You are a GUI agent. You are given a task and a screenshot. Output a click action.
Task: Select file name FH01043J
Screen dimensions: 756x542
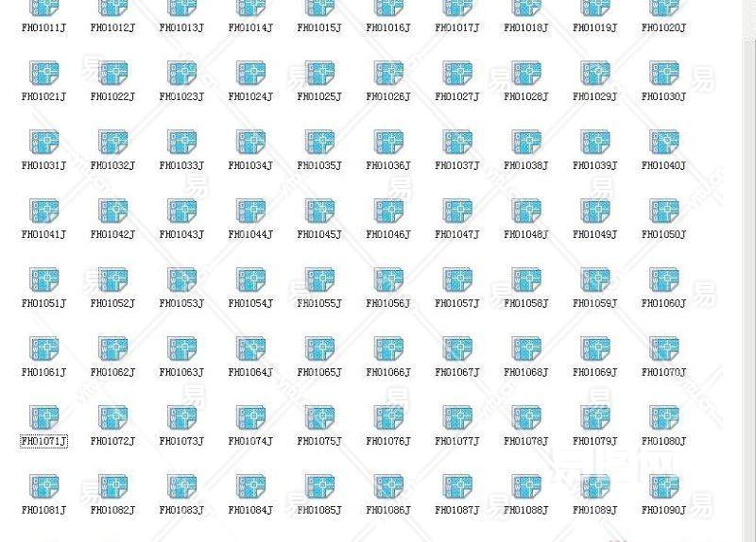pos(181,234)
